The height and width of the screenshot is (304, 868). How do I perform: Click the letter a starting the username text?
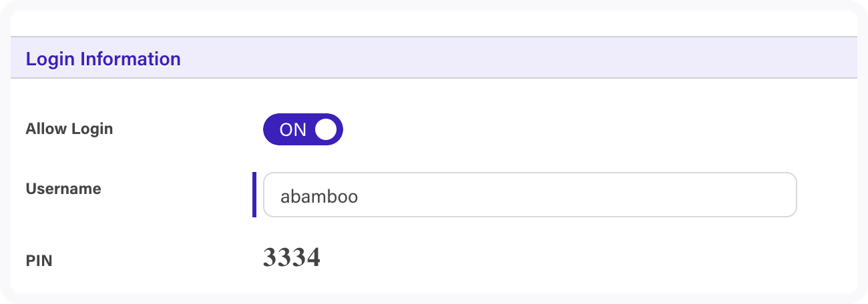285,197
